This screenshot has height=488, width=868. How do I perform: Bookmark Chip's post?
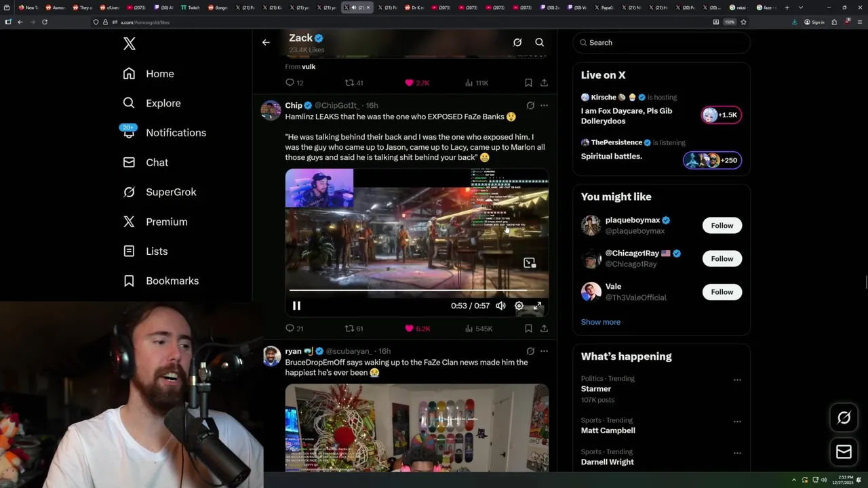tap(528, 329)
